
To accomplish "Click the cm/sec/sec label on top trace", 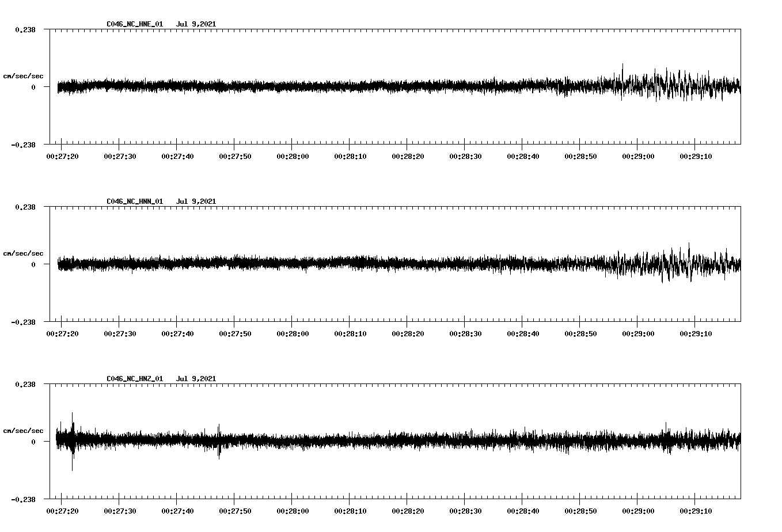I will tap(23, 75).
